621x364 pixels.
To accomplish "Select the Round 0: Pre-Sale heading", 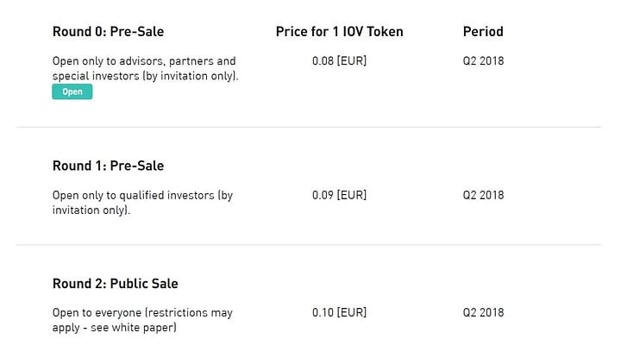I will [x=108, y=31].
